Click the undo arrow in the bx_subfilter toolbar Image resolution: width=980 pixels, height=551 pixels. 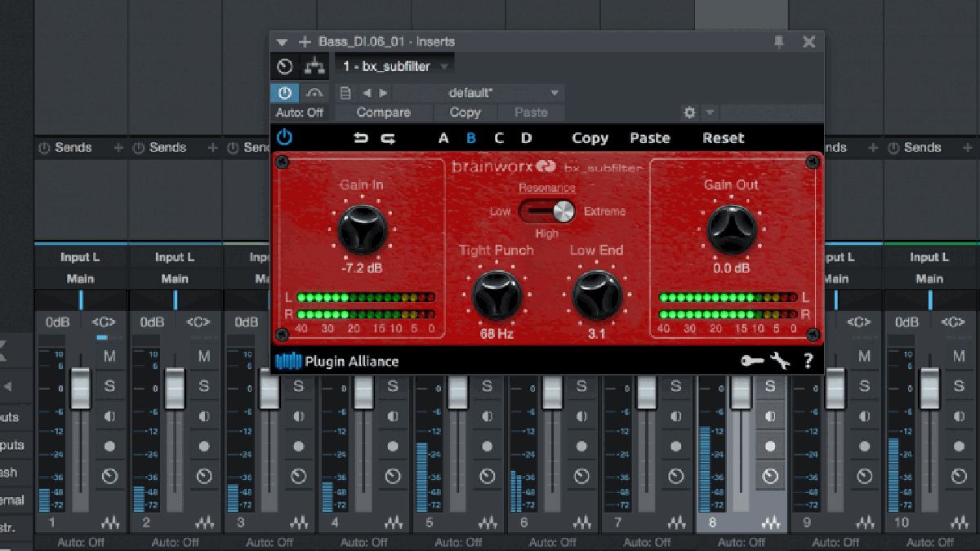(360, 138)
